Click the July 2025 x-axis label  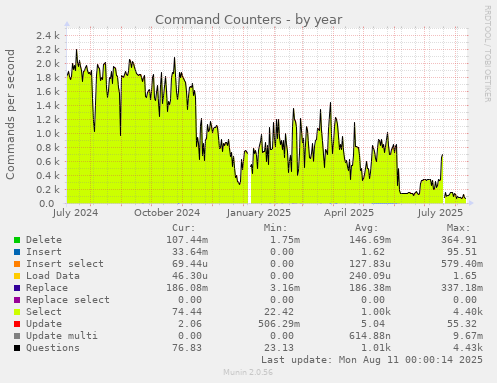click(x=440, y=213)
